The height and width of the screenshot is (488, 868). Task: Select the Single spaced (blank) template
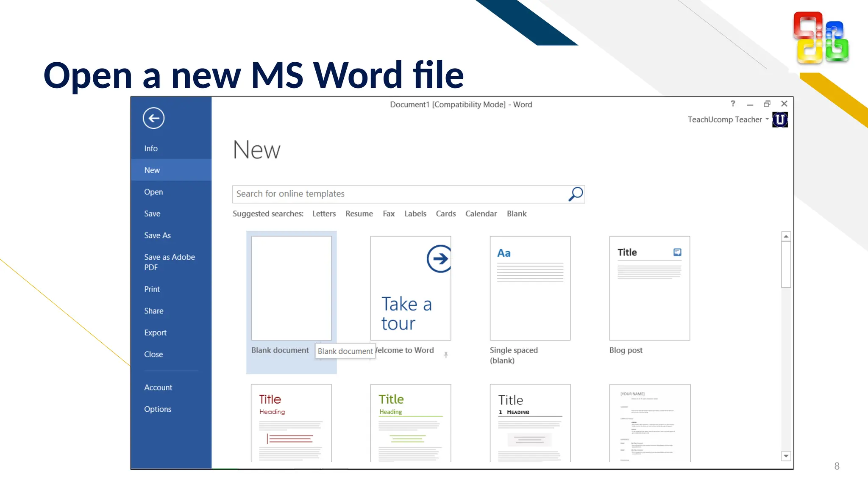point(530,288)
